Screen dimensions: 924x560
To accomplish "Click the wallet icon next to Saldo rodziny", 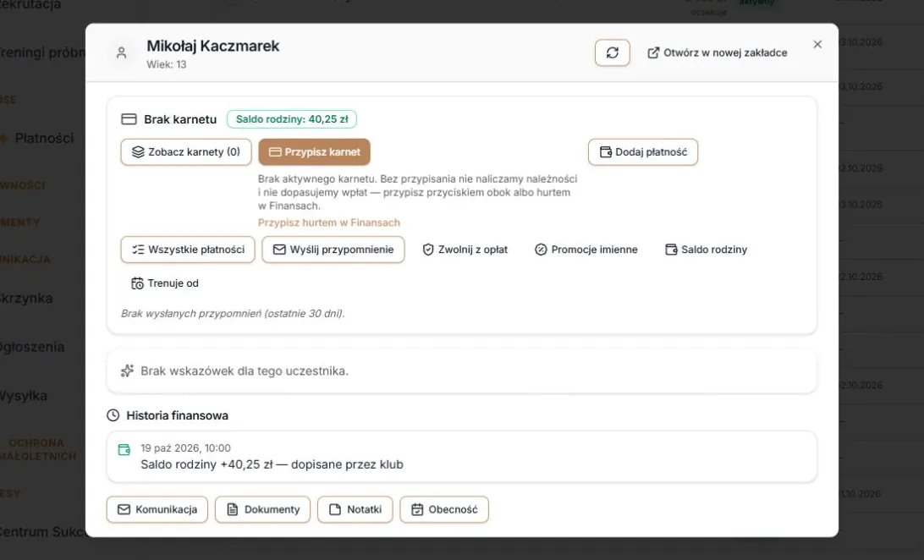I will 671,250.
